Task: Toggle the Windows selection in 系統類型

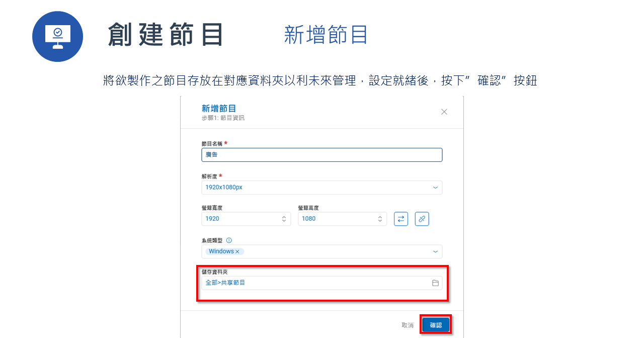Action: click(x=223, y=251)
